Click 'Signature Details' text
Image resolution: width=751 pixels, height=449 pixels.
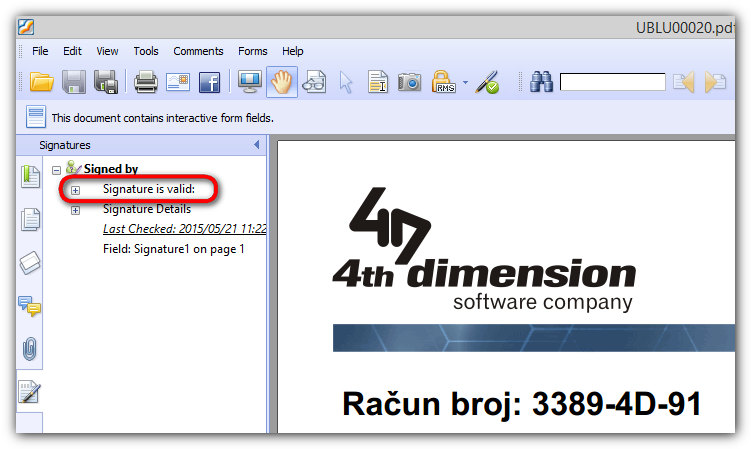147,209
